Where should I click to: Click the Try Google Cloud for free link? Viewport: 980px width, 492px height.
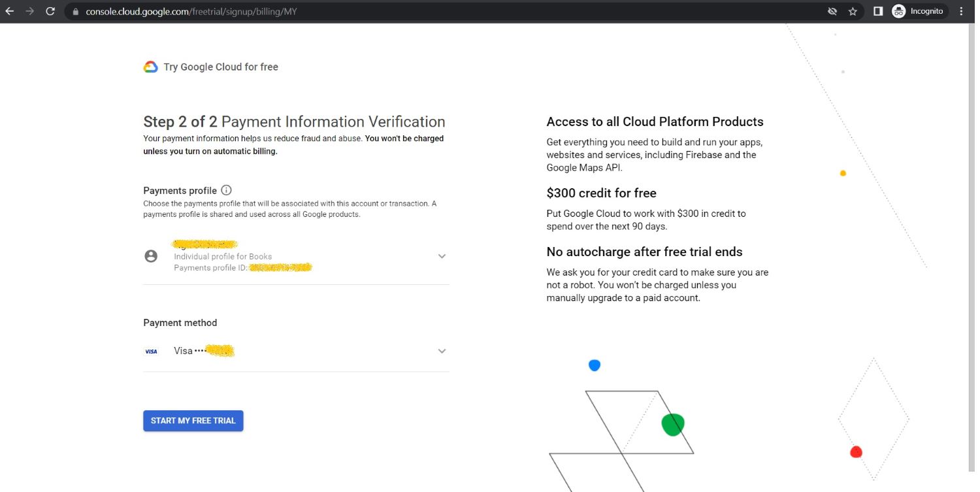click(x=221, y=66)
